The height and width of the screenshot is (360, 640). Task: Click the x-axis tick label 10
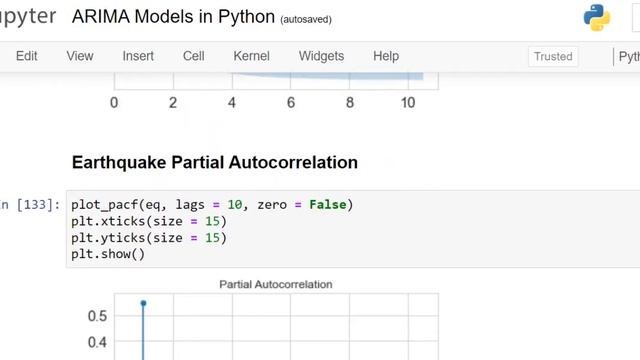(408, 102)
